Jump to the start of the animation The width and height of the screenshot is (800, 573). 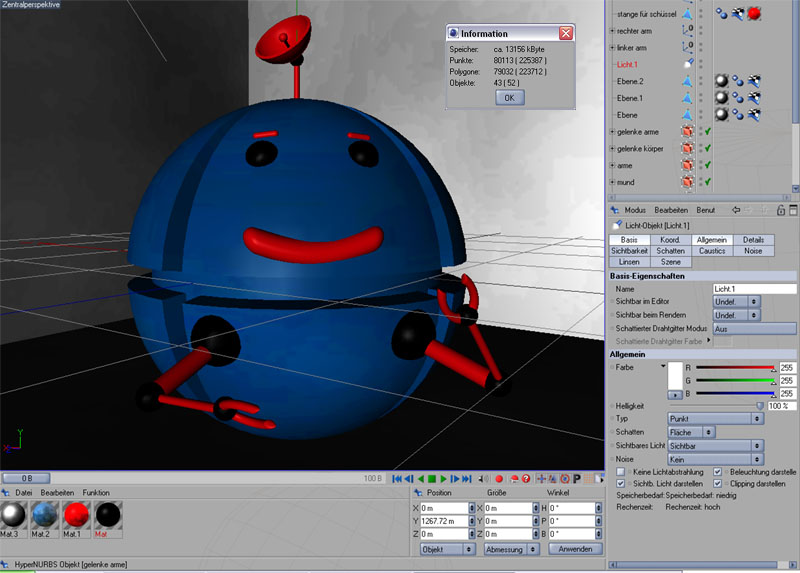[x=397, y=479]
